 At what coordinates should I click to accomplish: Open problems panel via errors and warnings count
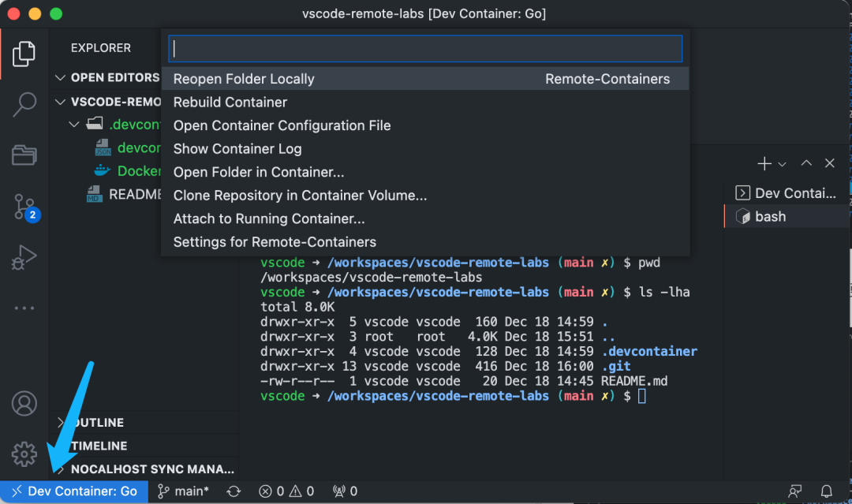[x=286, y=491]
